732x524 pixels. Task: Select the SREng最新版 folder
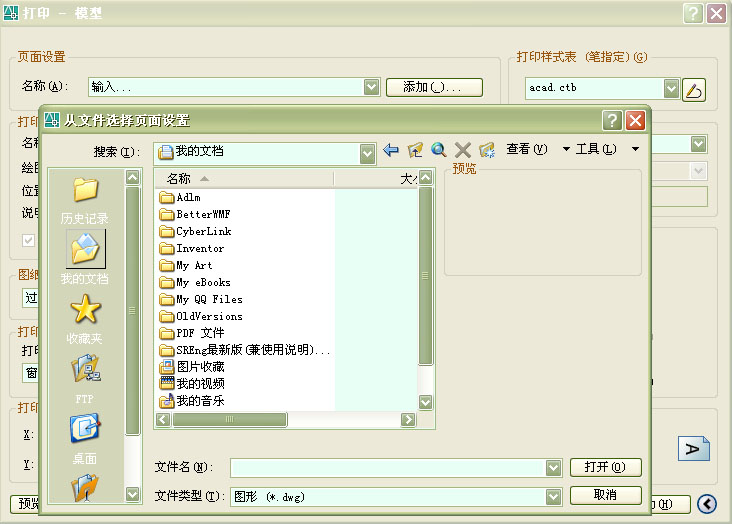click(x=245, y=350)
